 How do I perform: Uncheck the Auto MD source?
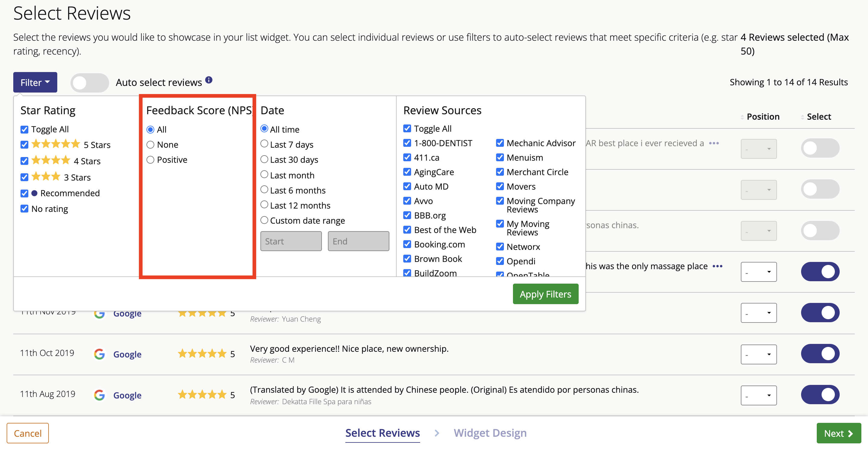(x=407, y=186)
